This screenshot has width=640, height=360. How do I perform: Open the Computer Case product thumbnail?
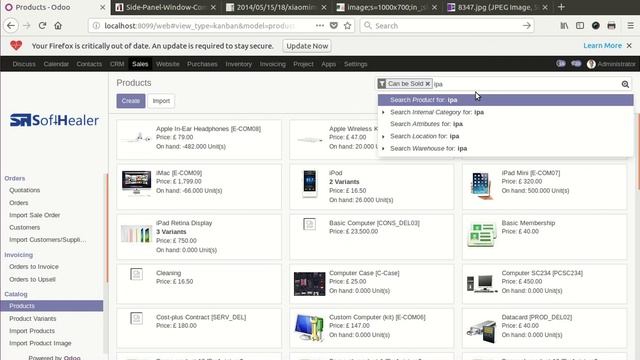tap(309, 284)
